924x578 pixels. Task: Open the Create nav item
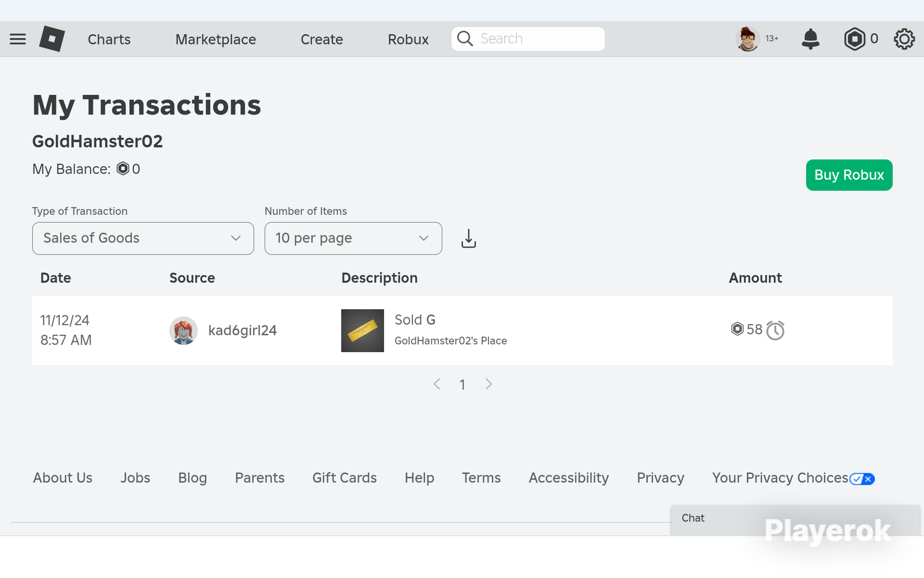(x=322, y=39)
